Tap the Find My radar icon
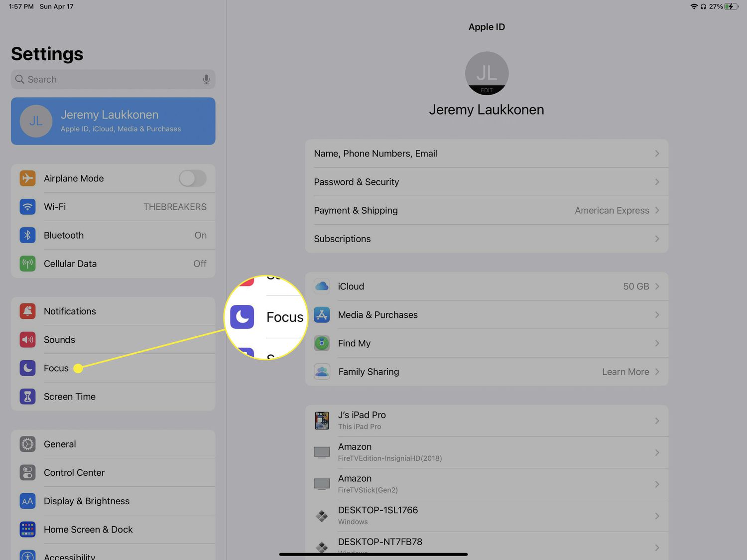 point(322,343)
